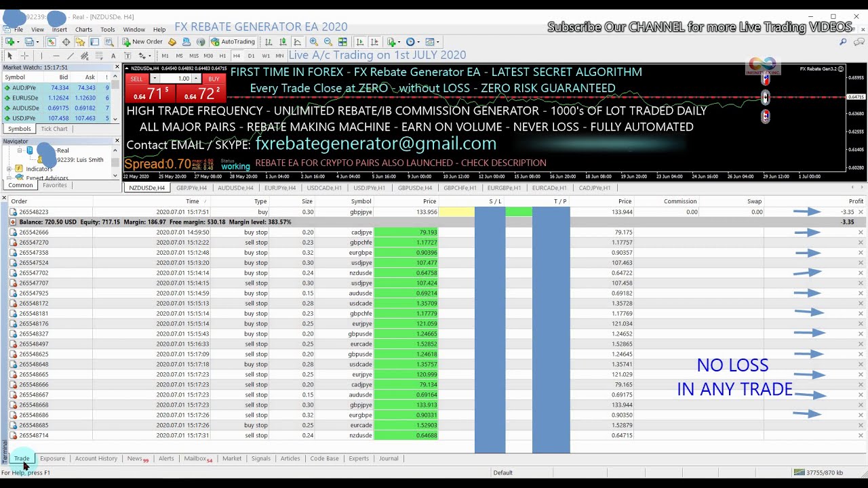
Task: Toggle the AutoTrading button
Action: pos(233,41)
